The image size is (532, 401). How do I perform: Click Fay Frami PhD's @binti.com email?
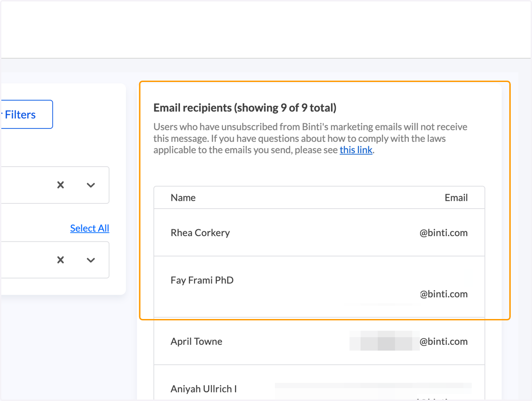point(444,294)
